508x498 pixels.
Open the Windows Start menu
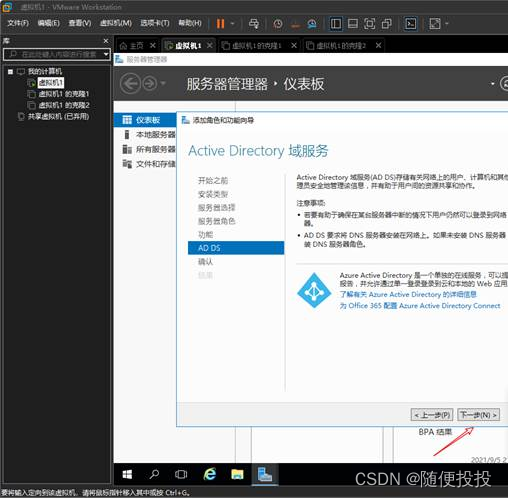(127, 474)
